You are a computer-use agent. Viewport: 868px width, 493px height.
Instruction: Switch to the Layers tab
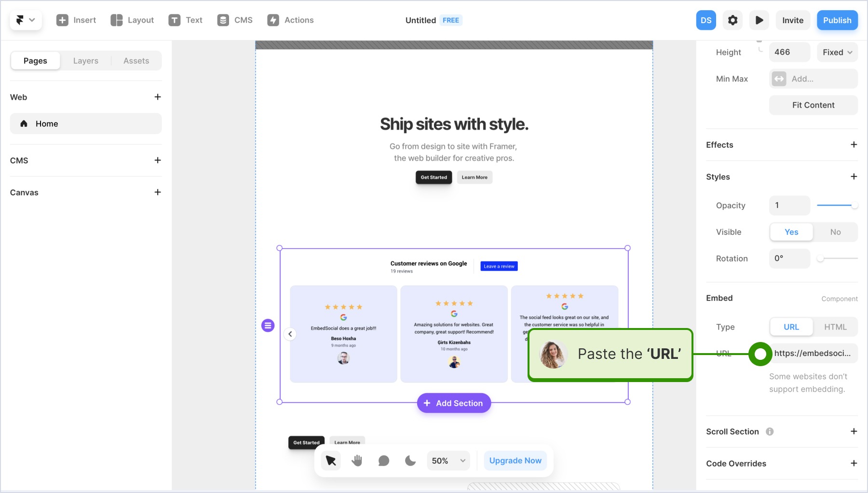[86, 61]
